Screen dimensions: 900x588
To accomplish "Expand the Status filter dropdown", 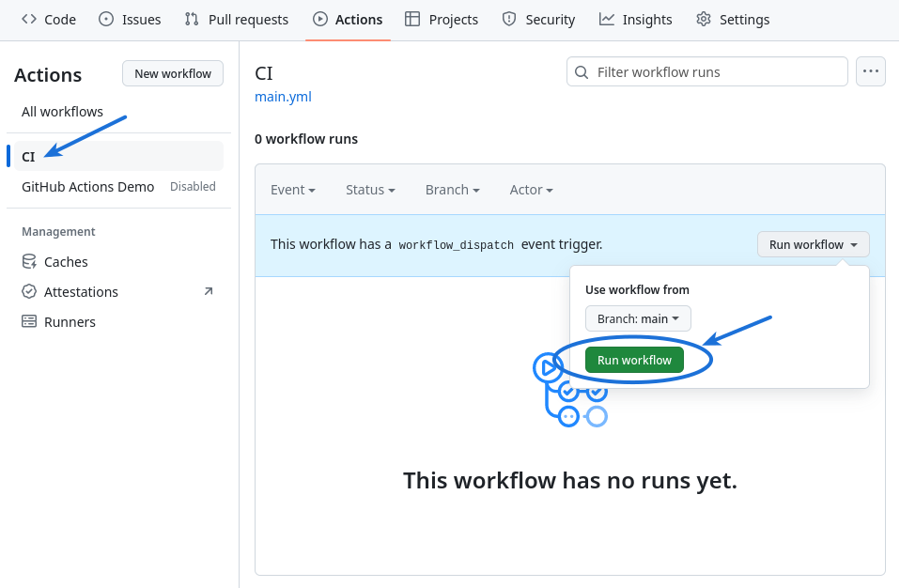I will click(x=370, y=190).
